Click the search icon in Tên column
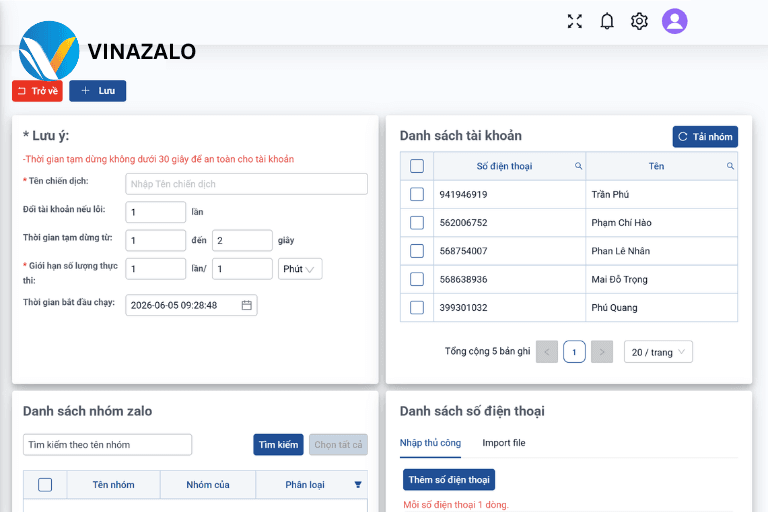The height and width of the screenshot is (512, 768). click(x=730, y=166)
